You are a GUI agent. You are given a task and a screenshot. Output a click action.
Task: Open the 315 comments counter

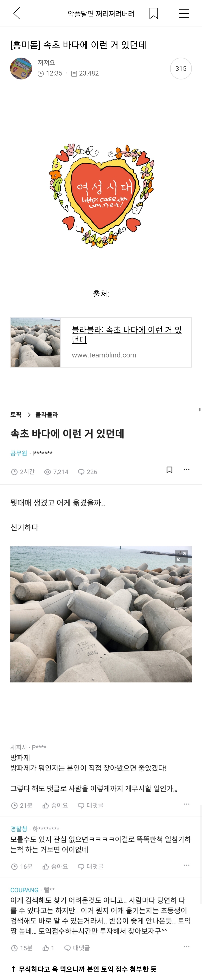[181, 68]
